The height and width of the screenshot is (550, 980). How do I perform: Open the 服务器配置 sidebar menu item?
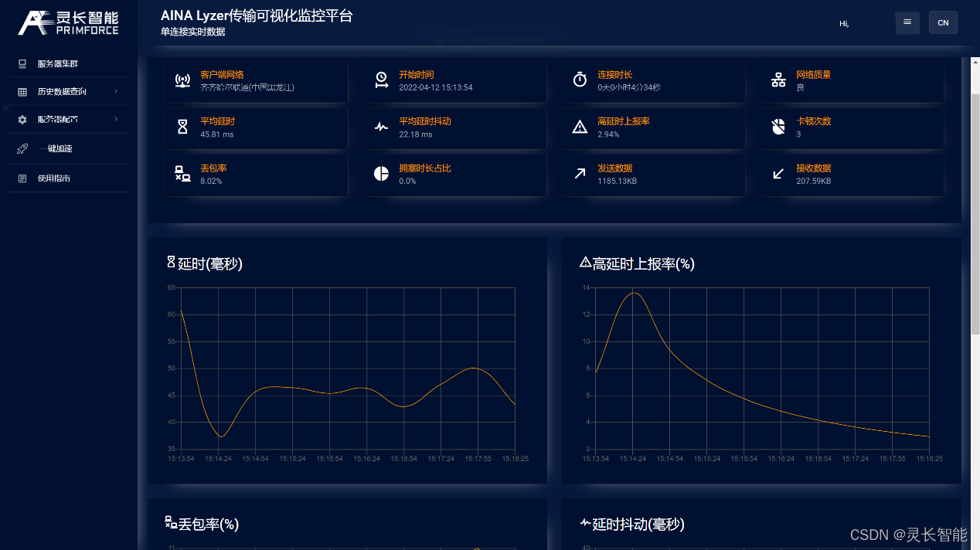click(x=69, y=120)
